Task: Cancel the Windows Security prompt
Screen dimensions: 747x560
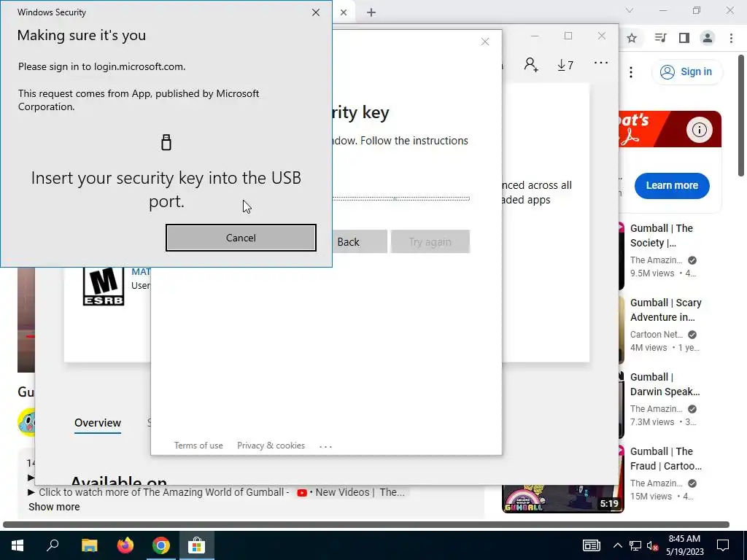Action: point(241,238)
